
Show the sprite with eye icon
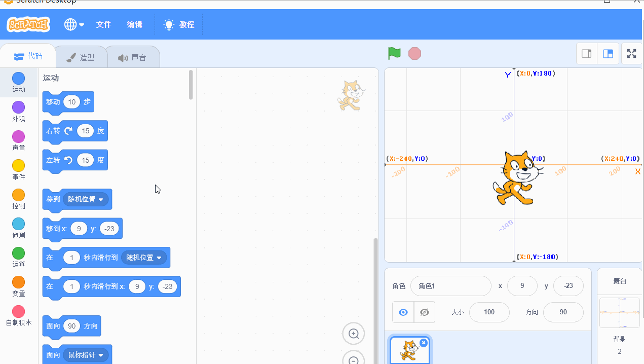(403, 312)
